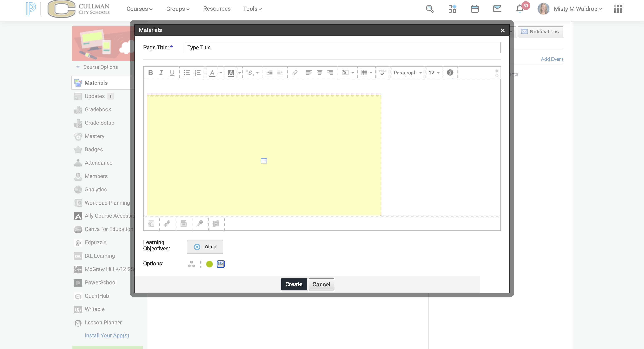Image resolution: width=644 pixels, height=349 pixels.
Task: Insert a bulleted list
Action: point(187,73)
